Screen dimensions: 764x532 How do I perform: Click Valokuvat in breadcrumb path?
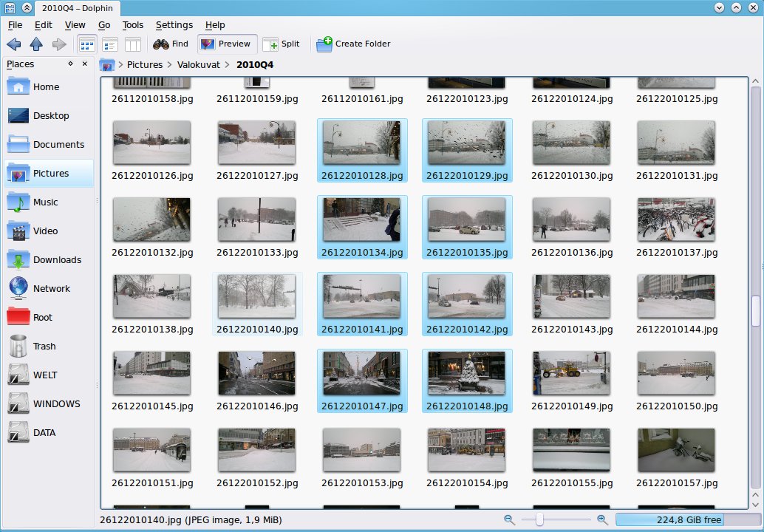tap(198, 65)
